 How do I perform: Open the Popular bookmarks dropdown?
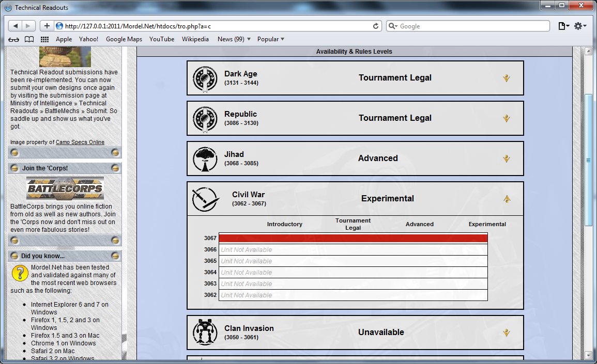[271, 39]
